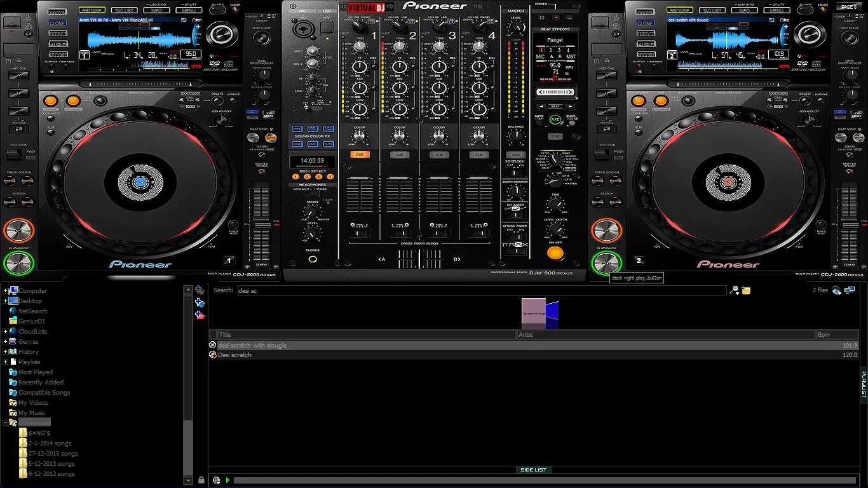
Task: Click the green REC button on mixer
Action: (555, 119)
